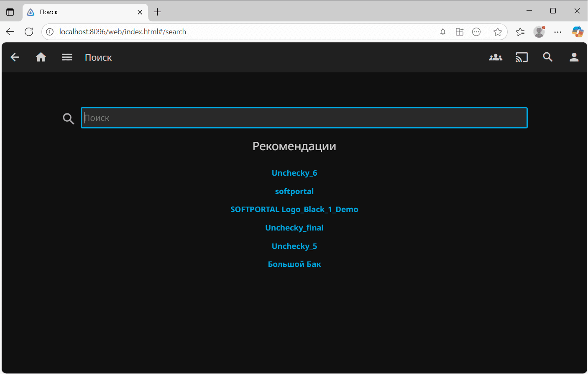Screen dimensions: 588x374
Task: Click the cast to device icon
Action: click(x=522, y=57)
